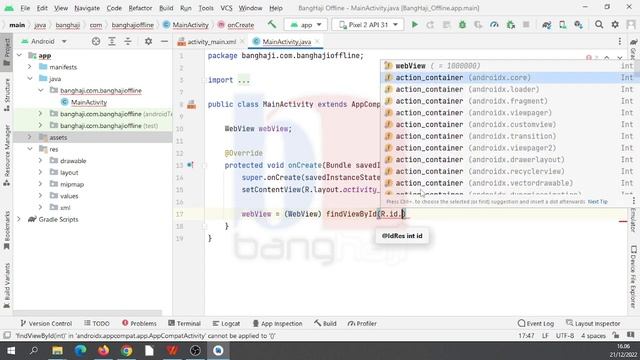The image size is (640, 360).
Task: Open the Device Manager phone icon
Action: coord(562,25)
